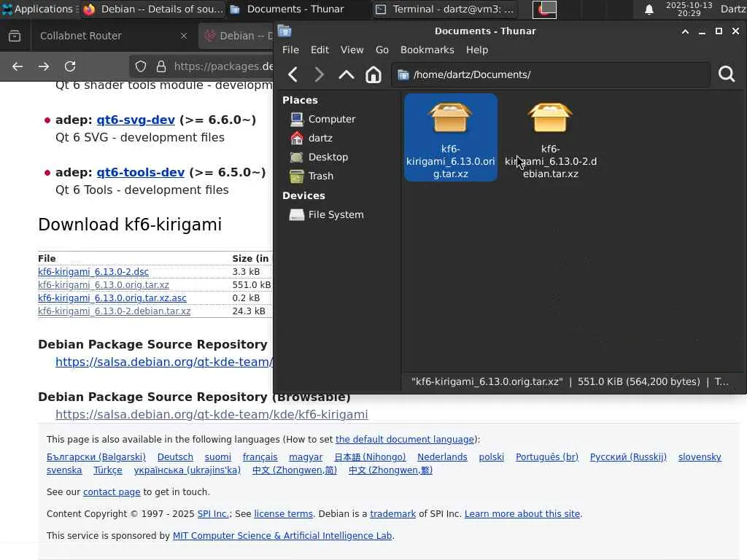
Task: Open Debian trademark link
Action: point(393,514)
